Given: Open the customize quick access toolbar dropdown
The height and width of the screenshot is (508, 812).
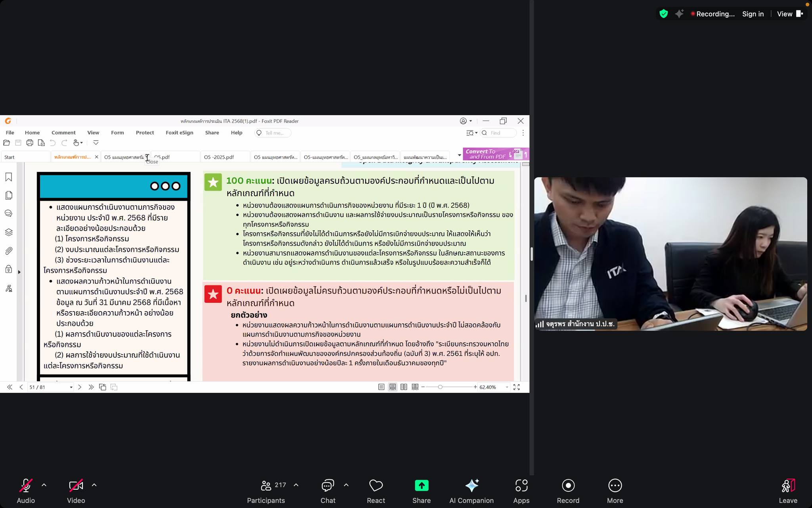Looking at the screenshot, I should tap(96, 143).
